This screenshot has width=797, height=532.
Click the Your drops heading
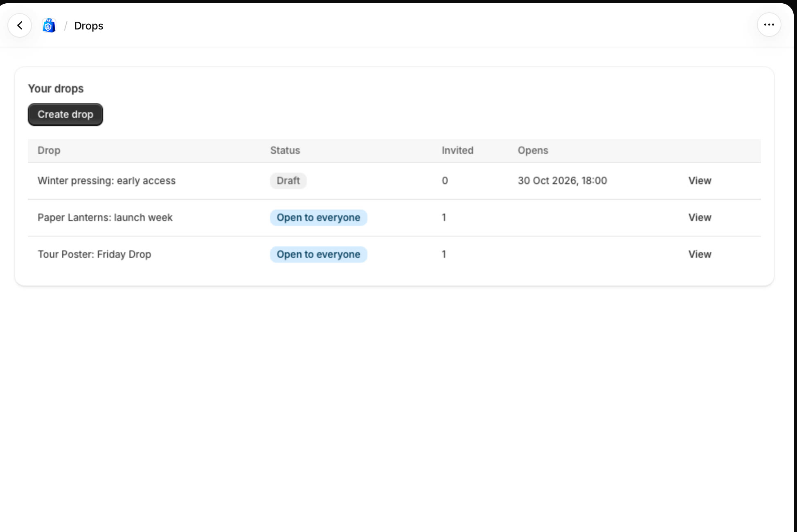(x=56, y=89)
